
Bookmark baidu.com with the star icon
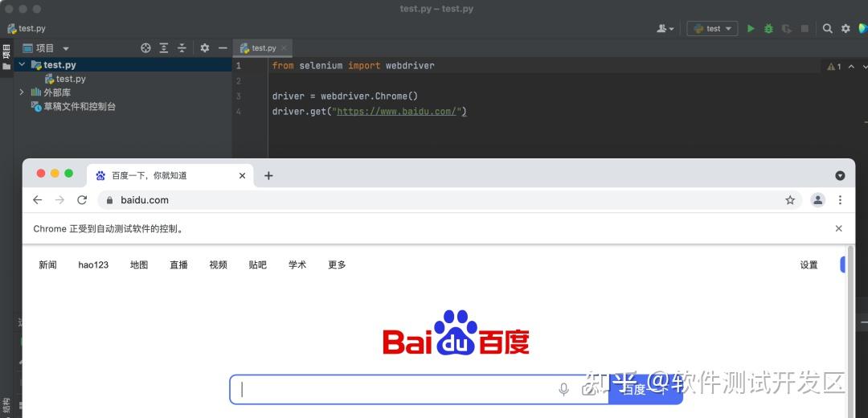(790, 200)
